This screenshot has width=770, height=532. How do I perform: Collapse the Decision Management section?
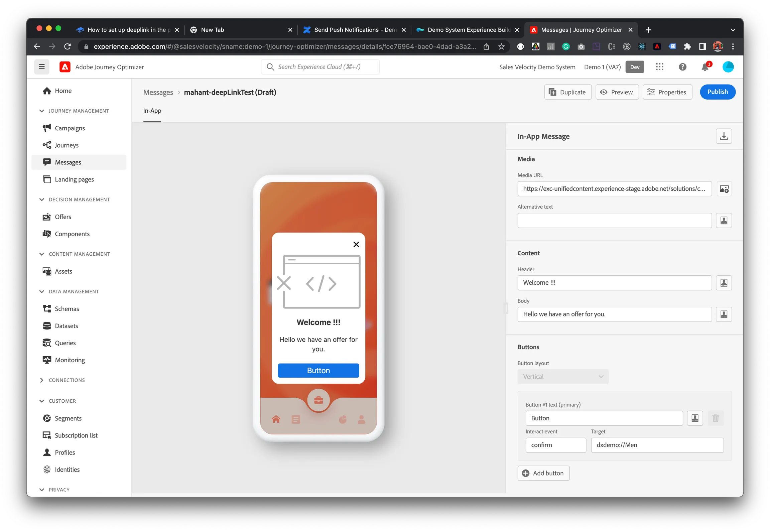point(41,199)
